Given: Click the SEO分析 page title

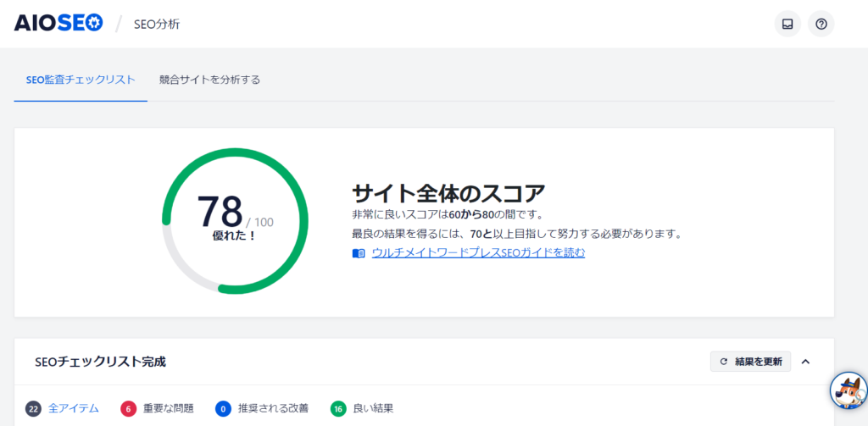Looking at the screenshot, I should (157, 24).
